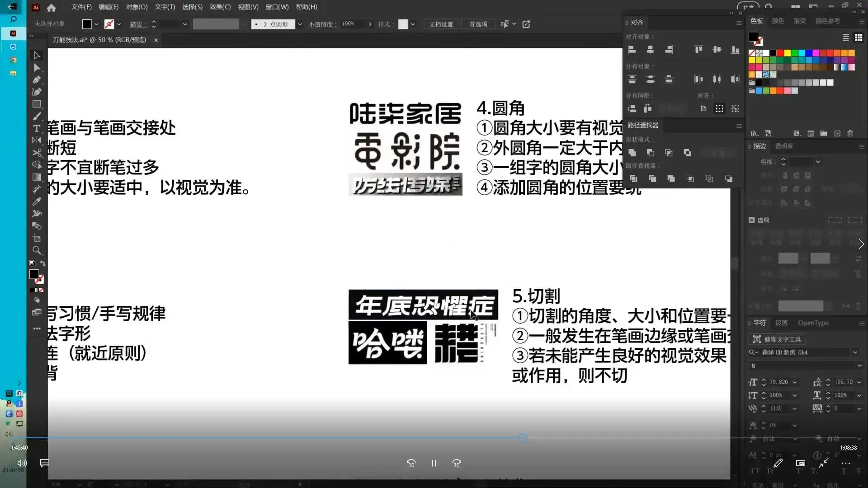Open the font family dropdown 森泽UD新黑
This screenshot has width=868, height=488.
click(x=856, y=352)
